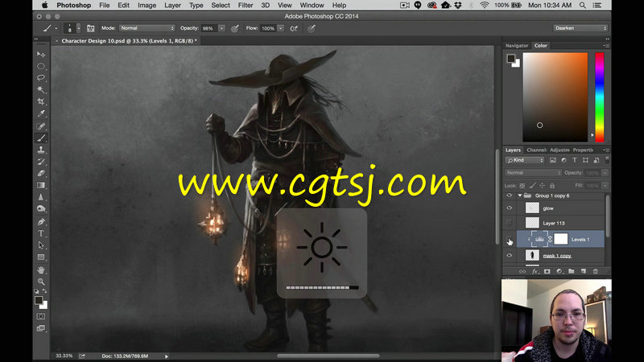Image resolution: width=644 pixels, height=362 pixels.
Task: Toggle the layer filter switch
Action: click(607, 159)
